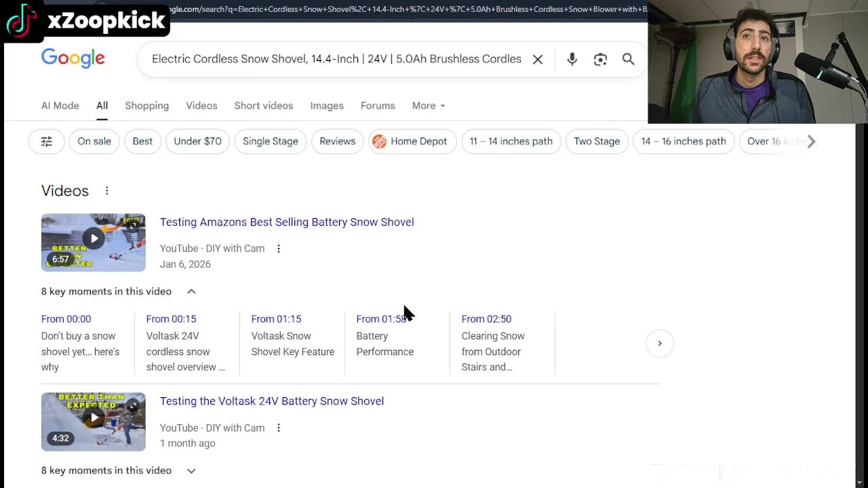This screenshot has height=488, width=868.
Task: Open search by image camera icon
Action: (600, 59)
